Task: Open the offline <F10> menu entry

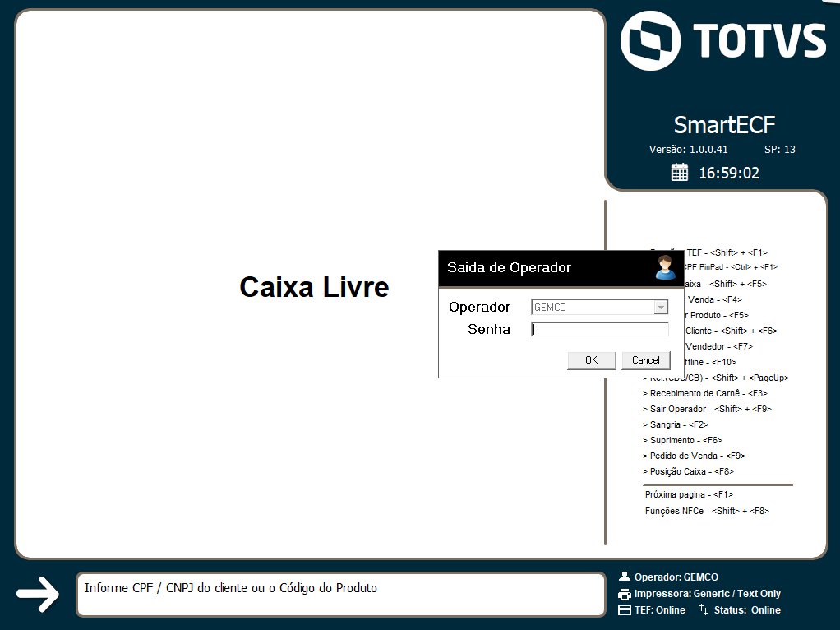Action: [x=710, y=362]
